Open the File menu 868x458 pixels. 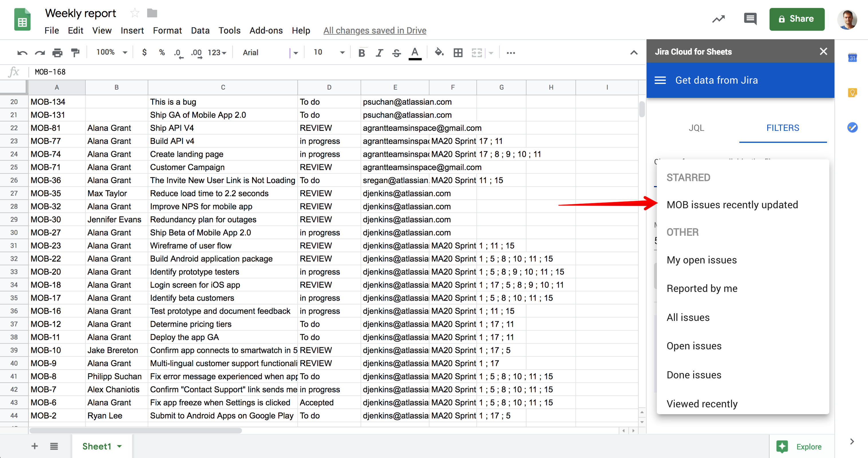click(52, 30)
